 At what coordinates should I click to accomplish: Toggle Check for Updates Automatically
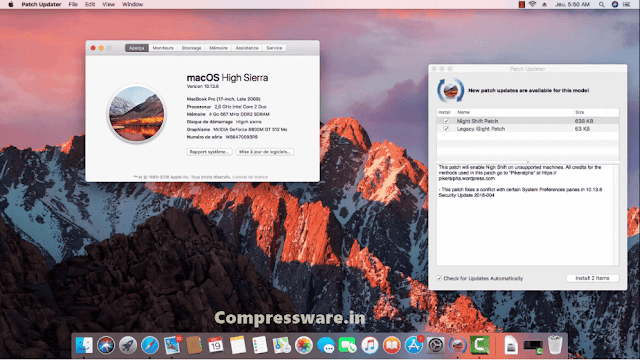pos(439,278)
